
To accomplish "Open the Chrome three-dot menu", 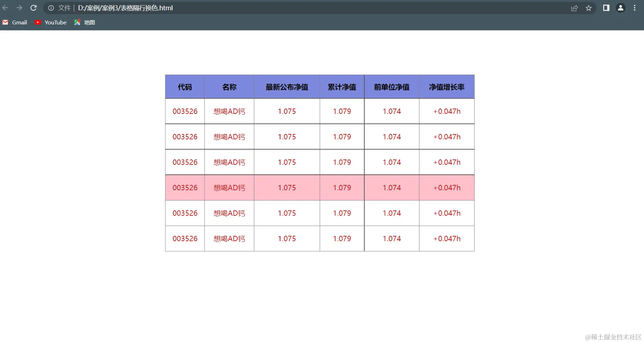I will 635,8.
